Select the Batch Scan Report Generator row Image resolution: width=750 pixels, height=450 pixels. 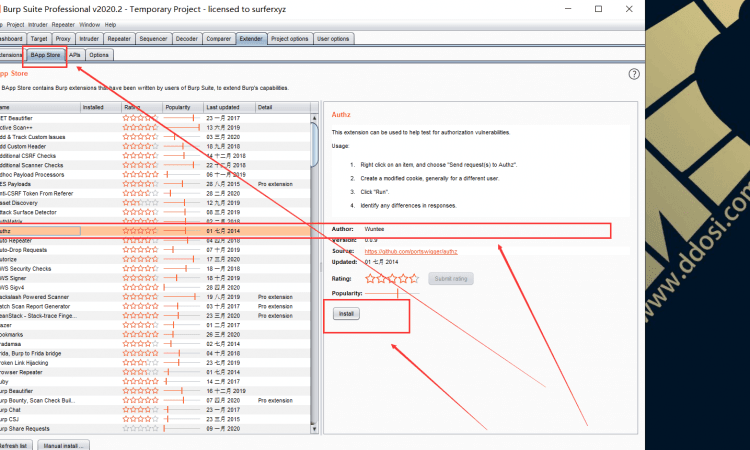coord(155,306)
